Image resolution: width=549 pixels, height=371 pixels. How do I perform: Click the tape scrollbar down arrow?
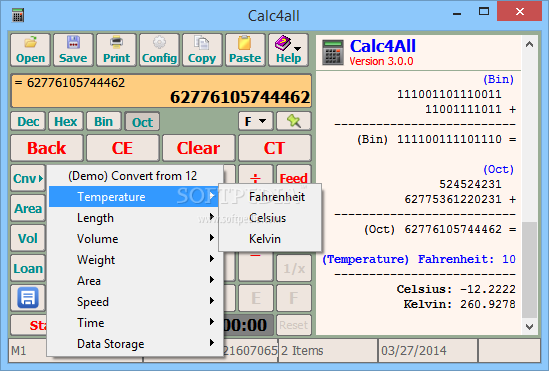click(x=529, y=327)
